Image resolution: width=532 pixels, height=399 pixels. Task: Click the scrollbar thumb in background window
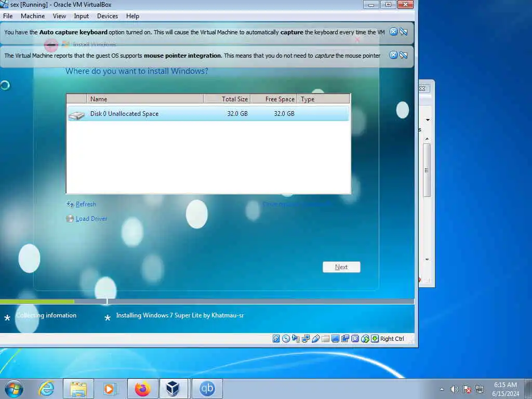[x=427, y=170]
